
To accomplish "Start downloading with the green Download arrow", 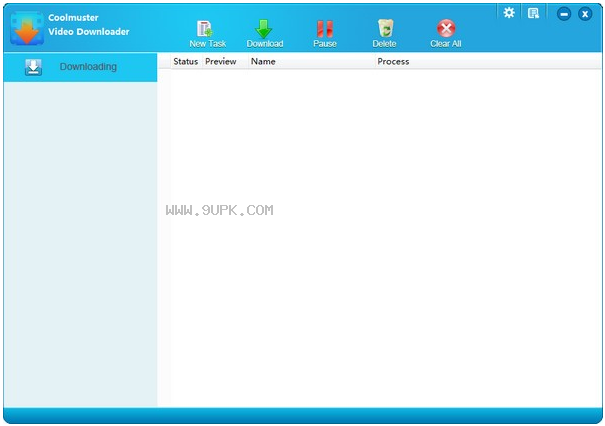I will point(264,29).
